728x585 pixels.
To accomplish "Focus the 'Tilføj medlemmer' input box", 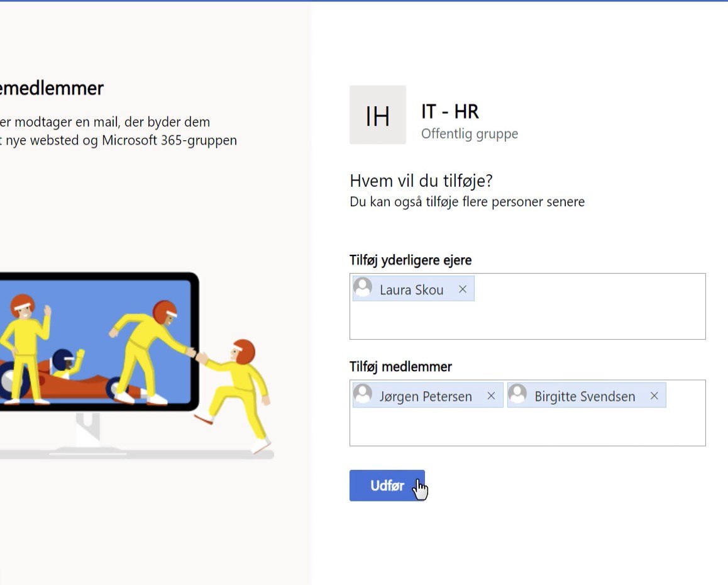I will coord(527,413).
